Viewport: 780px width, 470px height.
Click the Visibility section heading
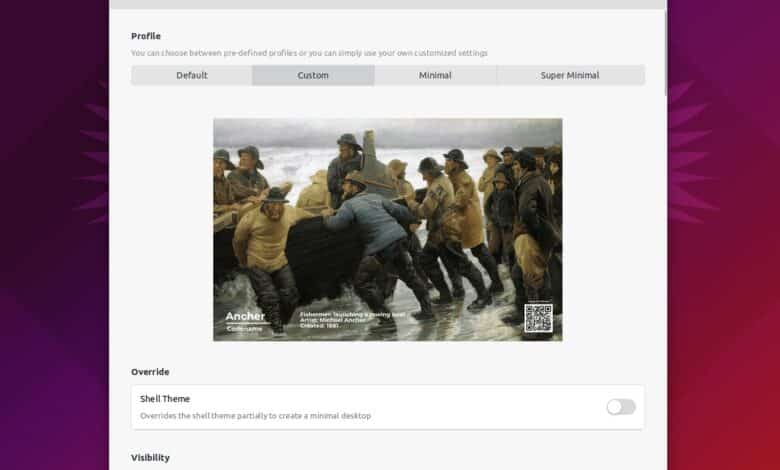150,458
